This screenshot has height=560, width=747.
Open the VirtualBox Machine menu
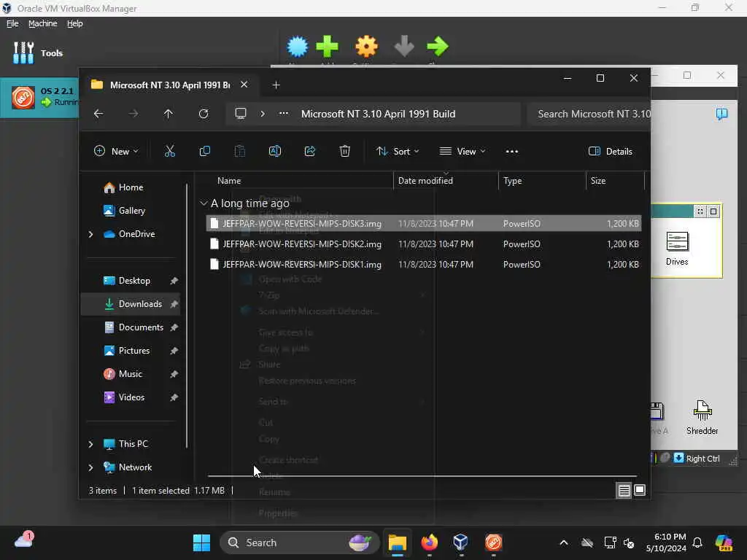(x=42, y=23)
